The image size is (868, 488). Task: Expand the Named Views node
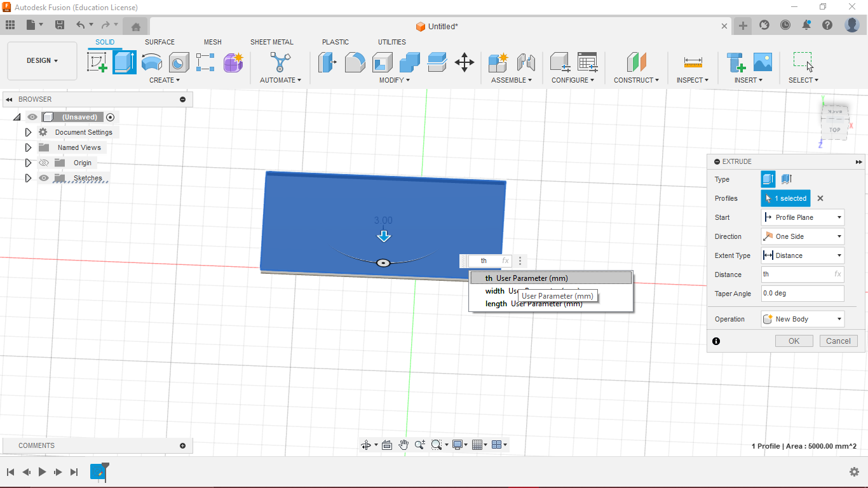tap(28, 147)
